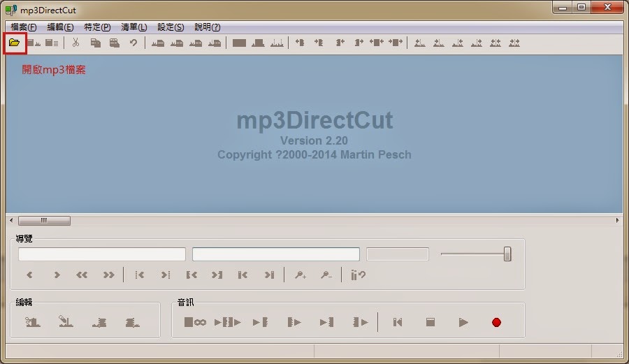The image size is (629, 364).
Task: Open the 檔案(F) menu
Action: point(24,27)
